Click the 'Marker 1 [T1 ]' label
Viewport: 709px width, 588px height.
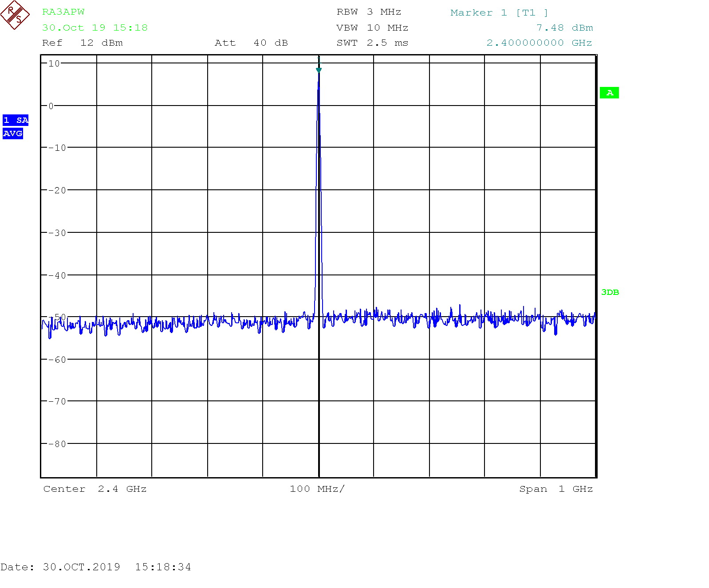(500, 13)
